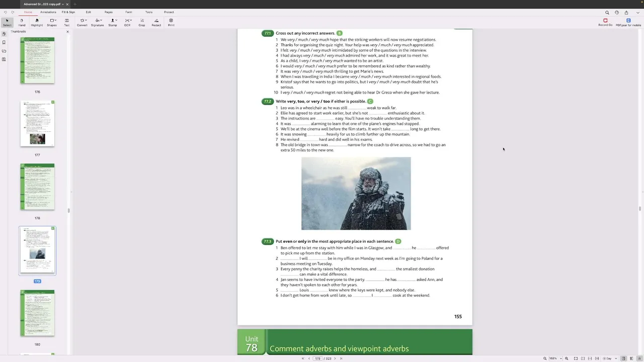
Task: Open the Shapes tool
Action: [x=52, y=22]
